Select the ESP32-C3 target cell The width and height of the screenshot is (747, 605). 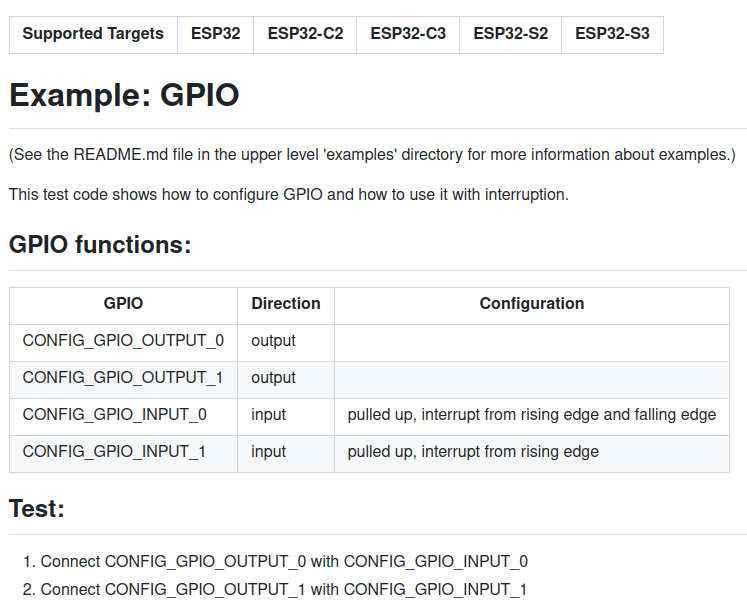pos(408,34)
